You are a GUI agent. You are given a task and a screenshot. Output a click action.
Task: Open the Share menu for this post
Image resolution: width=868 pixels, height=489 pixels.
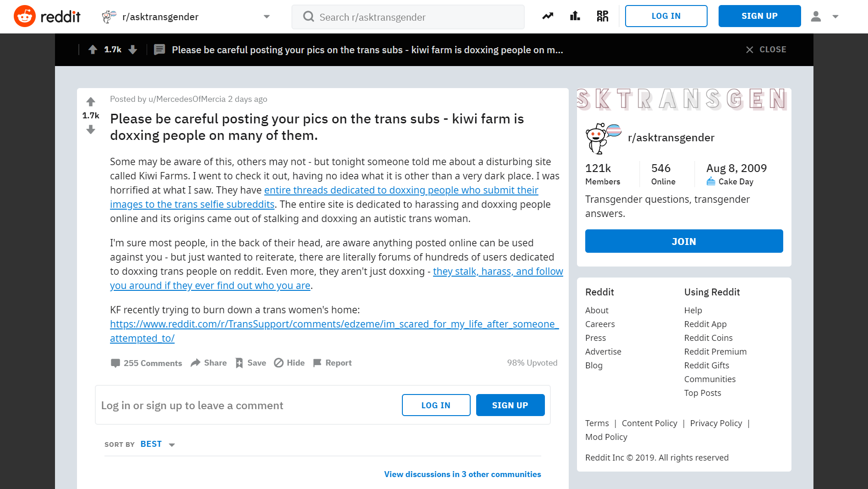[x=209, y=363]
